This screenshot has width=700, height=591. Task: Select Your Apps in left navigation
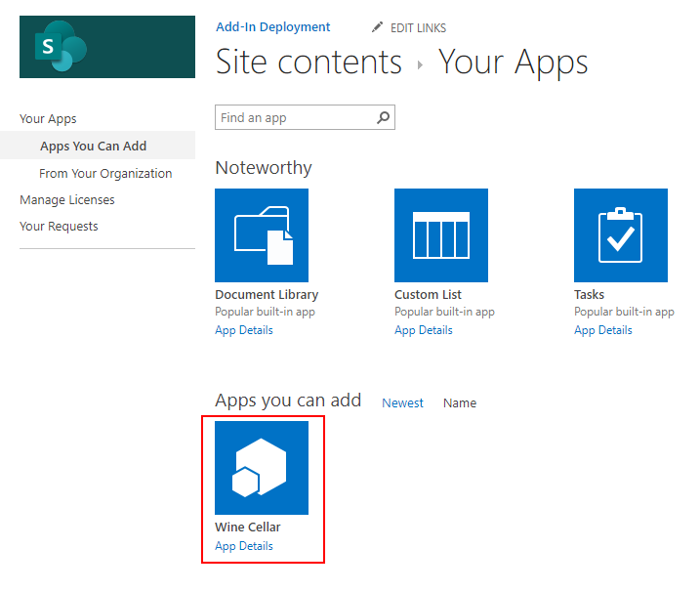[48, 119]
